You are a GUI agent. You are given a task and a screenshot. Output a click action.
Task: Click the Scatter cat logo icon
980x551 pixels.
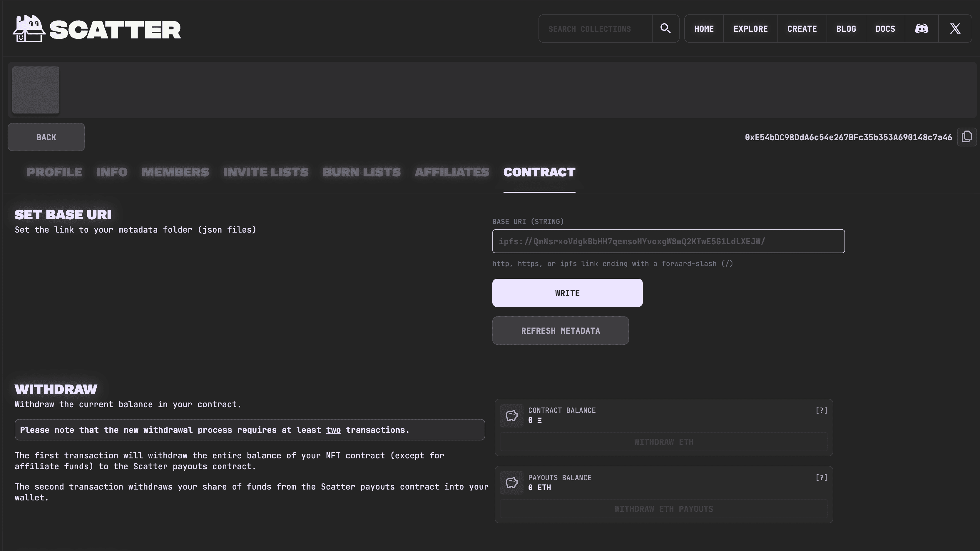[x=29, y=29]
